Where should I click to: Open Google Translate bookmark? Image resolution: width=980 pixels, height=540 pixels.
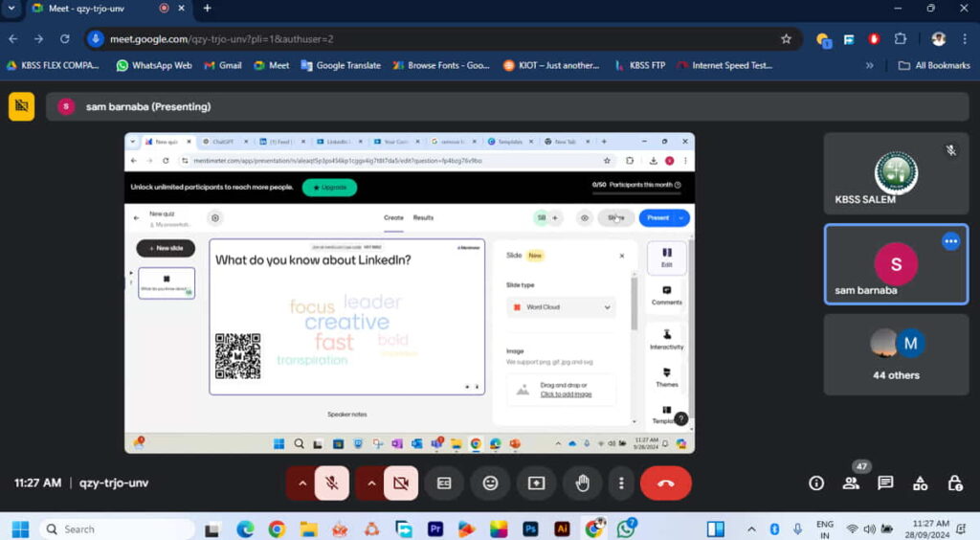click(x=341, y=65)
